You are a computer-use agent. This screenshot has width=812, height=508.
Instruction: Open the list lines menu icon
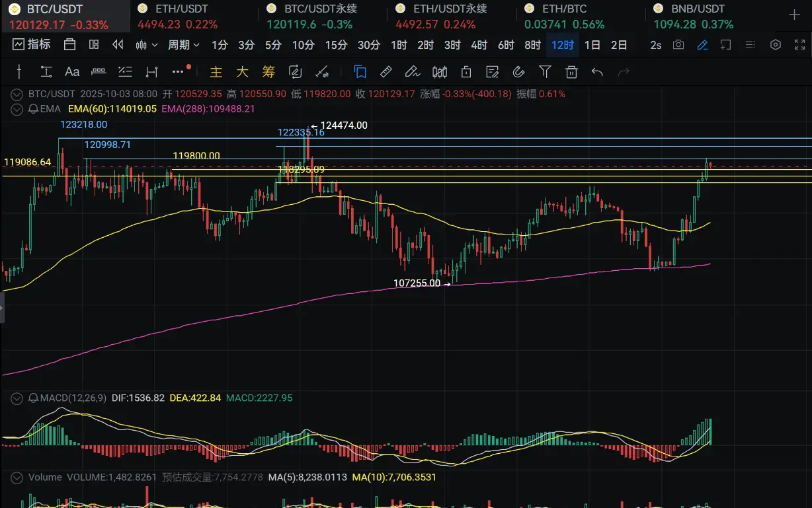(x=750, y=45)
